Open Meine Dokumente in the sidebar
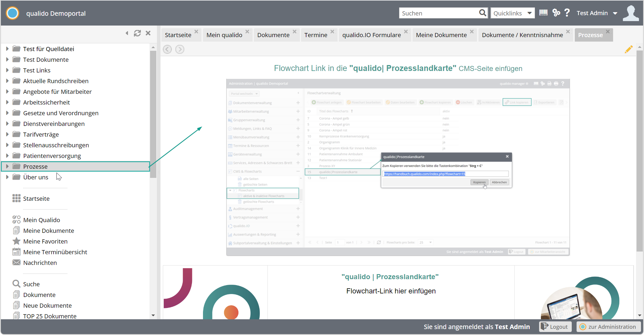This screenshot has width=644, height=335. pos(43,230)
